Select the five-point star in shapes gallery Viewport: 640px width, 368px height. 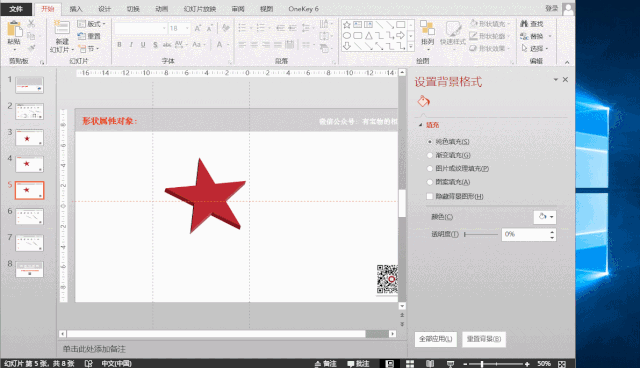coord(347,25)
